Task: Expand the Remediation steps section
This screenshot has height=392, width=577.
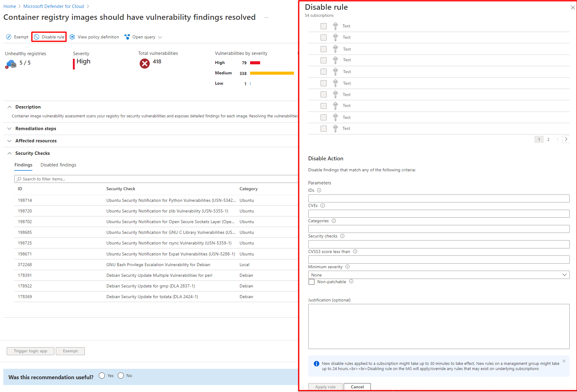Action: [9, 128]
